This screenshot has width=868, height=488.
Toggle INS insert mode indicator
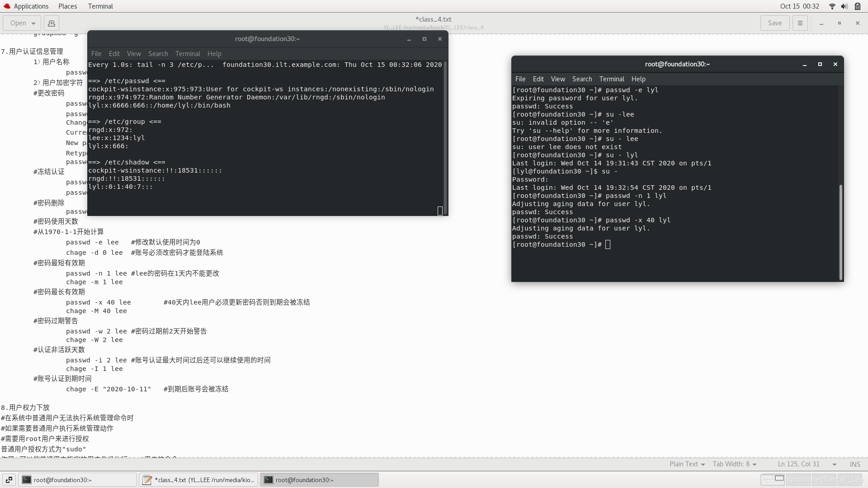(x=854, y=464)
